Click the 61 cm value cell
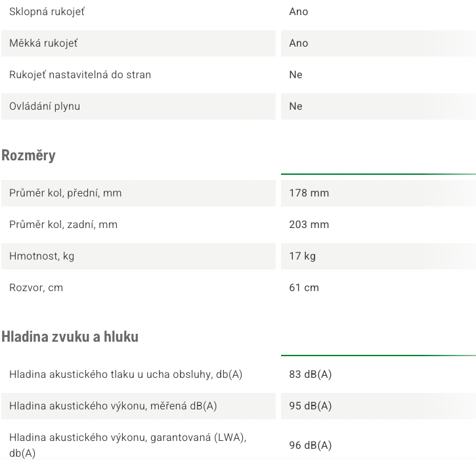476x460 pixels. (x=378, y=288)
